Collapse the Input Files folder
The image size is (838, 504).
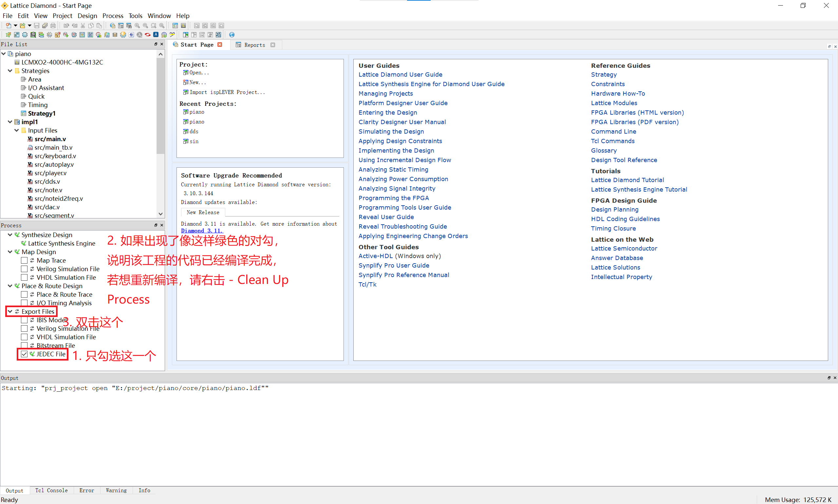(17, 130)
